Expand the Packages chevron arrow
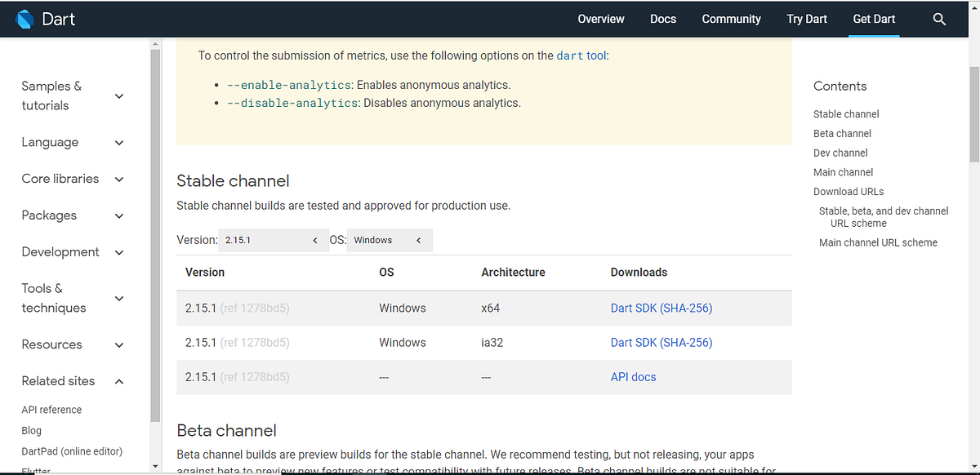 [x=119, y=215]
